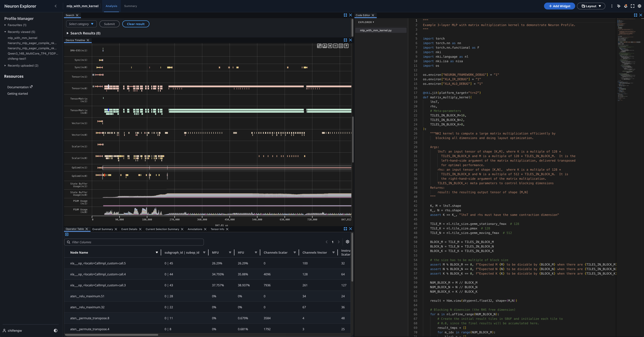Click the fit-to-view arrows icon in timeline toolbar

point(341,46)
